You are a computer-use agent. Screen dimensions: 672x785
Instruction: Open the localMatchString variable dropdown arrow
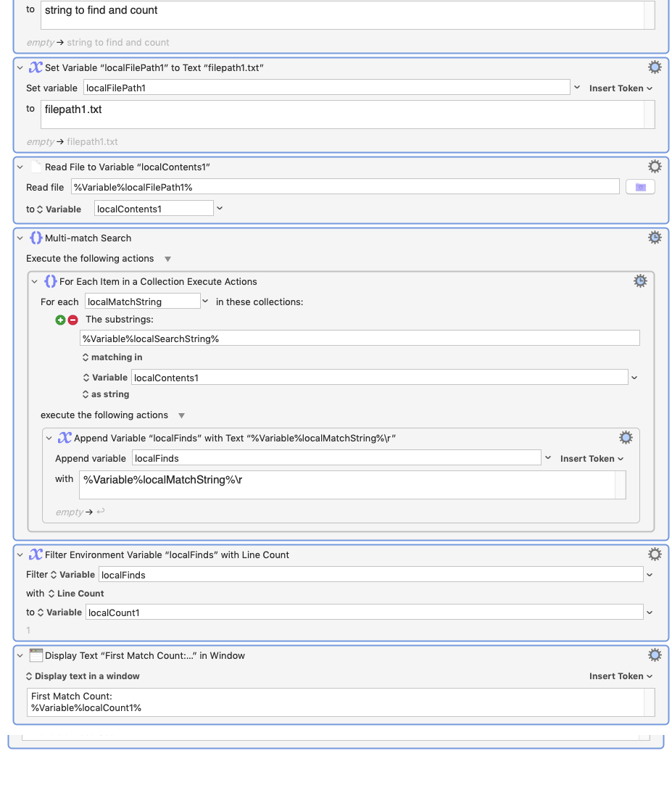205,302
